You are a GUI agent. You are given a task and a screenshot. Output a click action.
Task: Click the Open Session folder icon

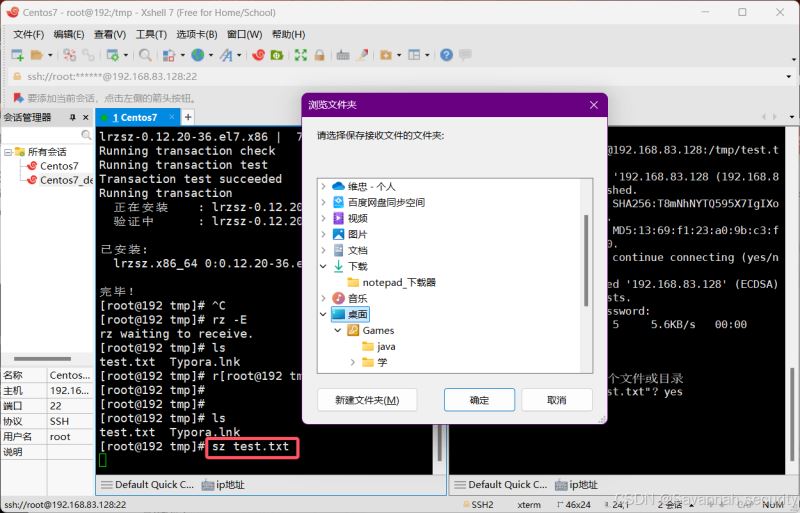pos(36,55)
